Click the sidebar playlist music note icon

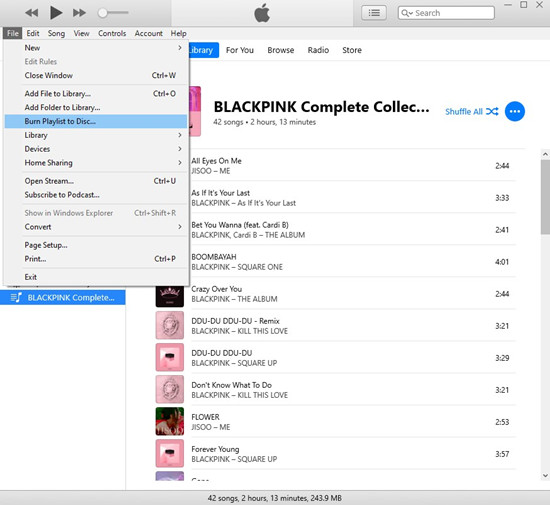pyautogui.click(x=16, y=297)
